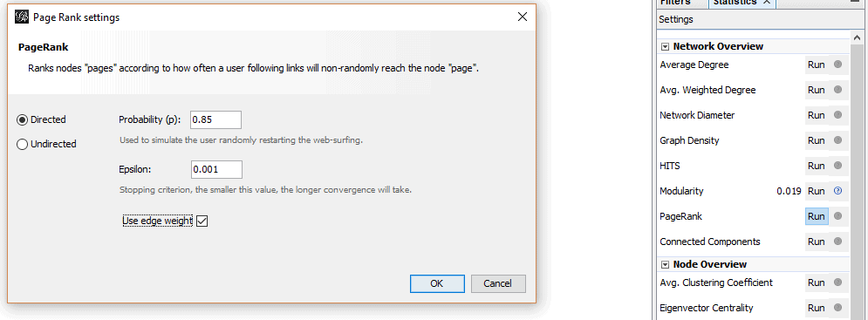The image size is (868, 320).
Task: Switch to the Filters tab
Action: pyautogui.click(x=675, y=3)
